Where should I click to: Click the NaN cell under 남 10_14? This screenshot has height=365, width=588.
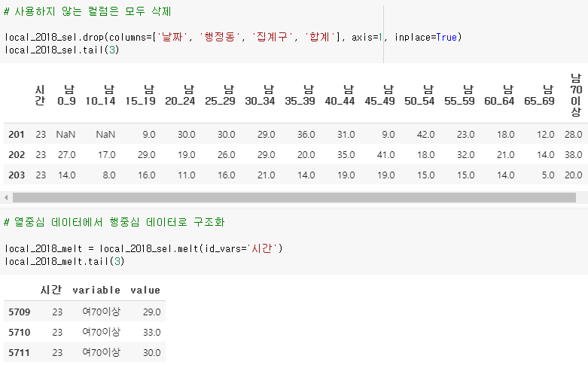[105, 135]
